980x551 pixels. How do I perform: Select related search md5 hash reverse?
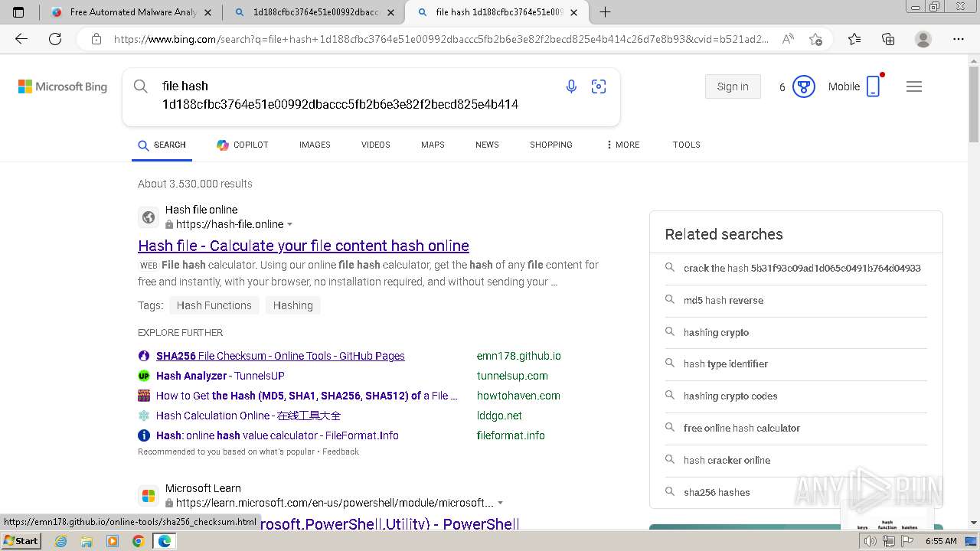pyautogui.click(x=724, y=300)
